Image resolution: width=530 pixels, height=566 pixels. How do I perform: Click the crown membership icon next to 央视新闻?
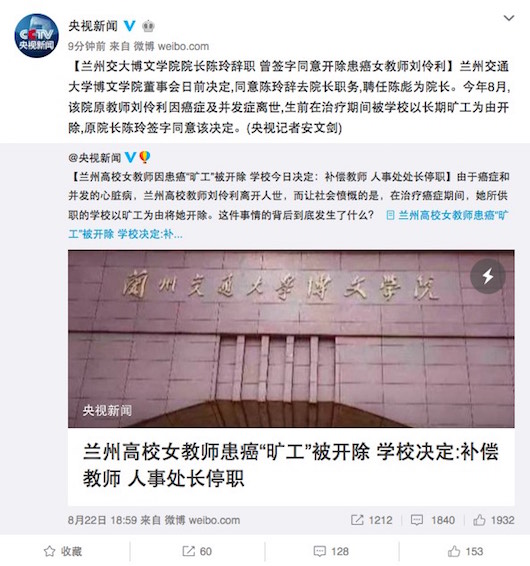[148, 26]
